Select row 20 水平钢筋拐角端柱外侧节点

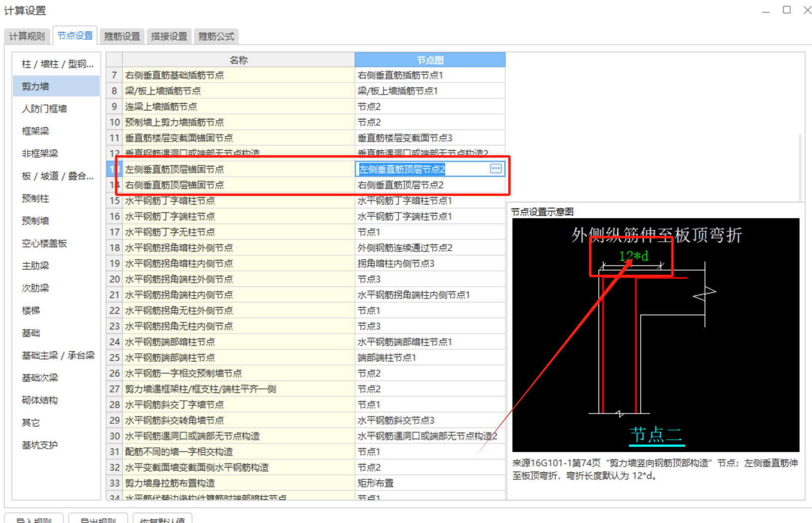point(239,279)
